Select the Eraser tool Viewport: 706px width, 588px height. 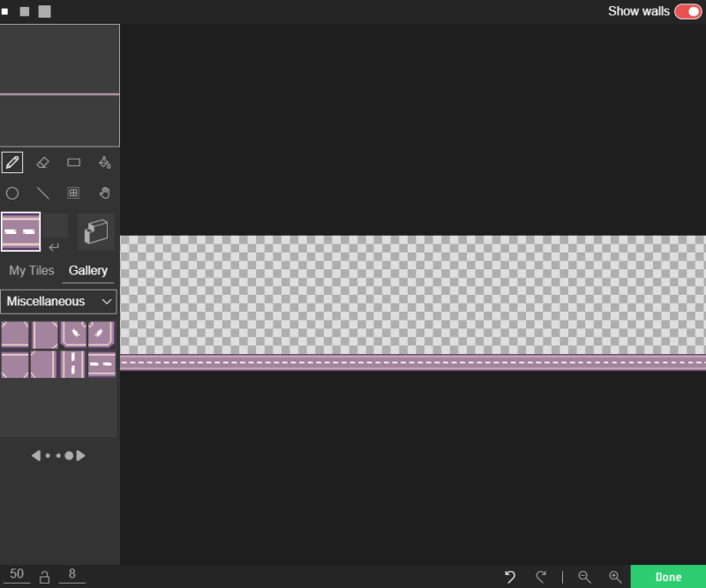[42, 162]
